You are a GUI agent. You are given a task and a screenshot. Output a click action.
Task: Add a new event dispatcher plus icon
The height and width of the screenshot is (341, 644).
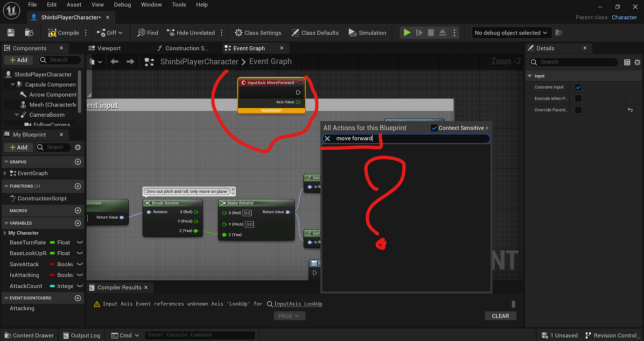78,298
